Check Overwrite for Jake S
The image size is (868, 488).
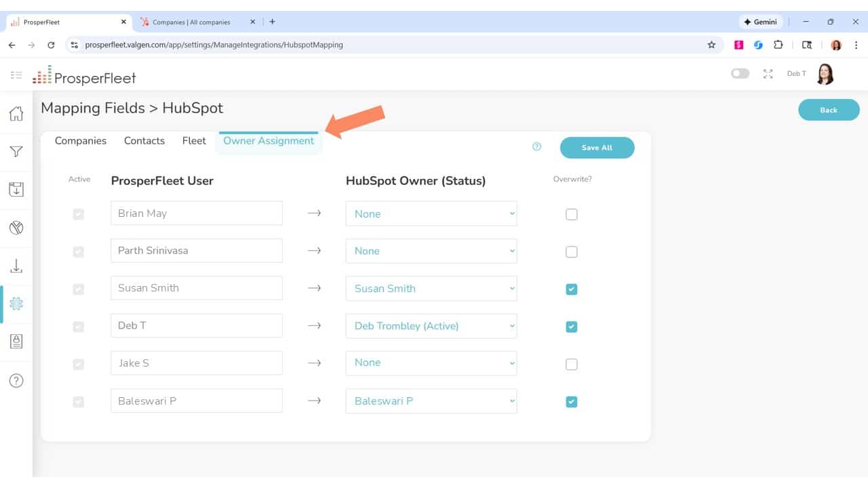(572, 364)
